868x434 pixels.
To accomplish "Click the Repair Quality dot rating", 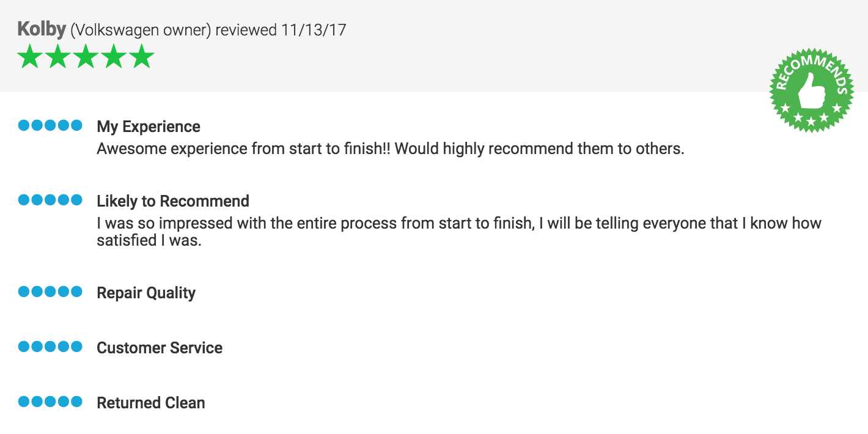I will click(x=50, y=292).
